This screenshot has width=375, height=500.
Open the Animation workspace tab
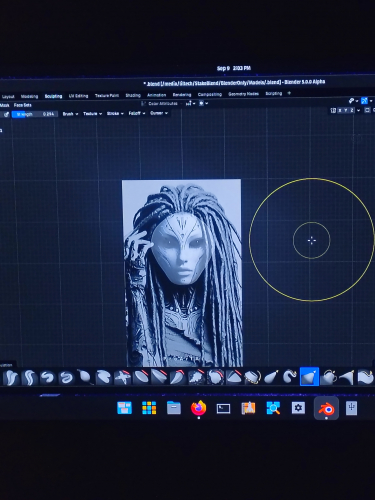point(156,95)
